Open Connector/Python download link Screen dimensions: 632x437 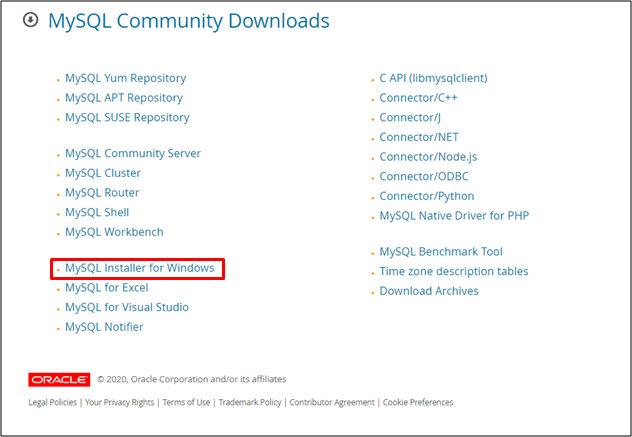tap(427, 197)
